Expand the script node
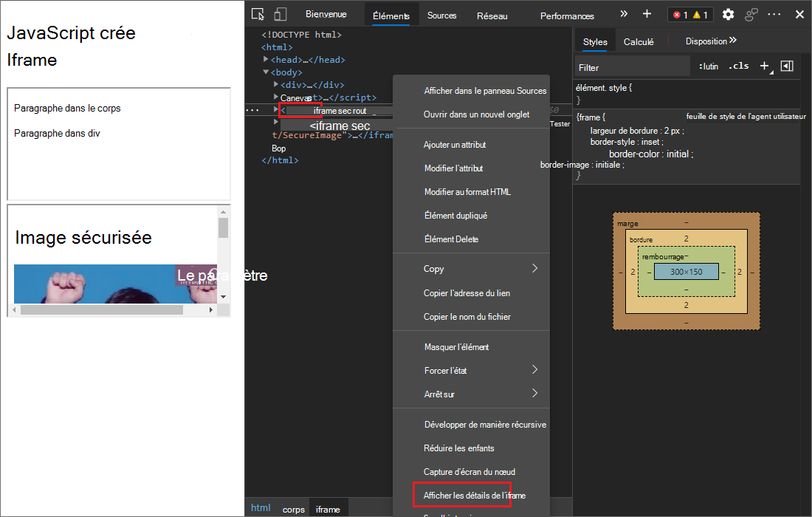The height and width of the screenshot is (517, 812). coord(276,97)
